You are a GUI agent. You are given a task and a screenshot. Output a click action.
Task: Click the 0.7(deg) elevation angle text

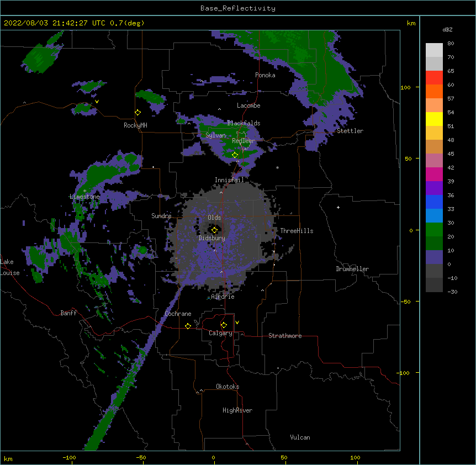click(127, 23)
